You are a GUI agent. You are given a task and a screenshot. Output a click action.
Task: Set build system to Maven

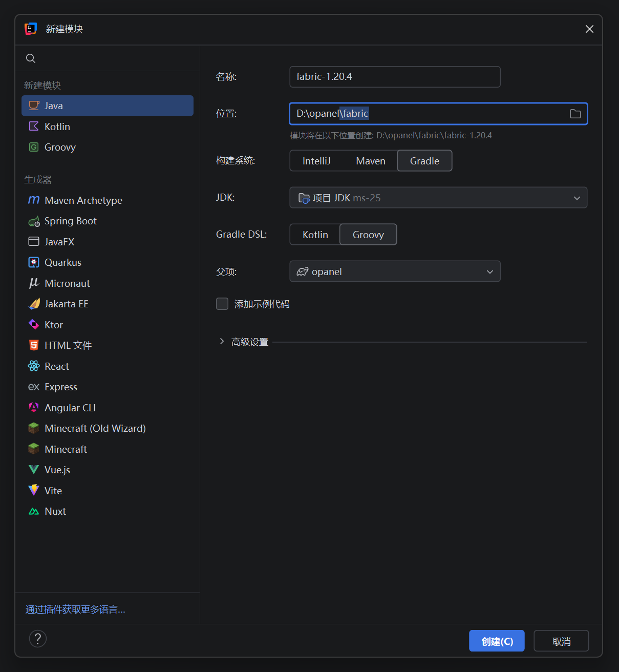point(371,161)
